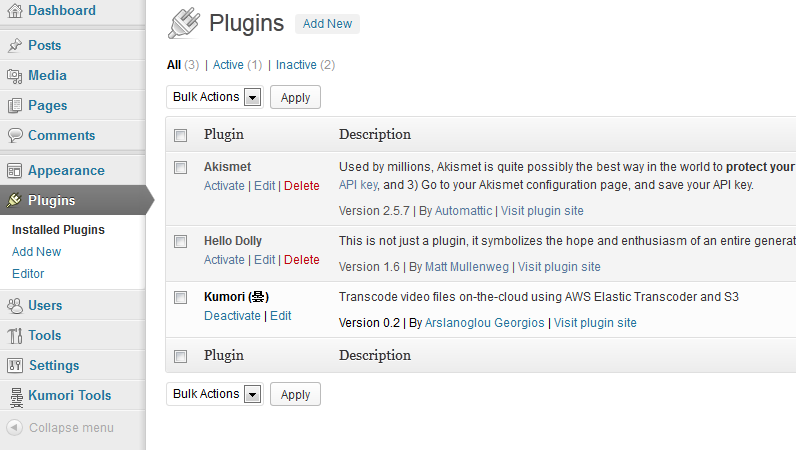Click the Posts pushpin icon
The width and height of the screenshot is (796, 450).
pos(15,45)
